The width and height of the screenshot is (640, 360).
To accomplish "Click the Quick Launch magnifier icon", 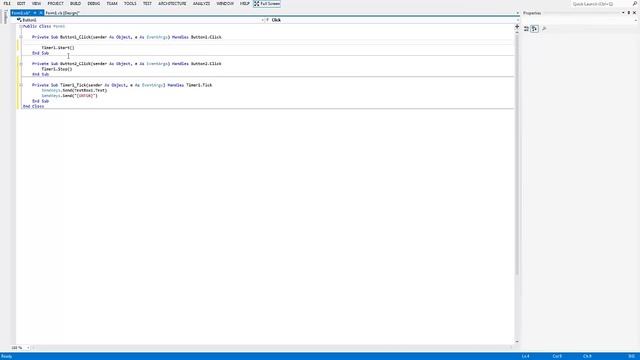I will (634, 4).
